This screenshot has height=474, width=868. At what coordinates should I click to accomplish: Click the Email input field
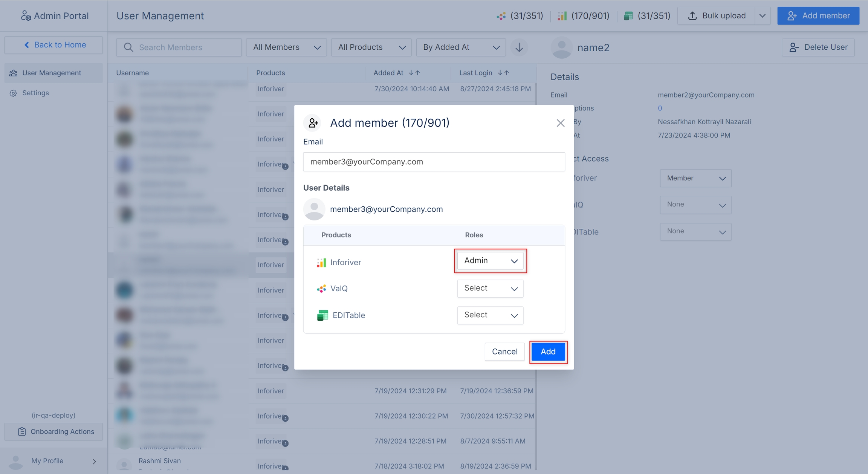[x=434, y=162]
